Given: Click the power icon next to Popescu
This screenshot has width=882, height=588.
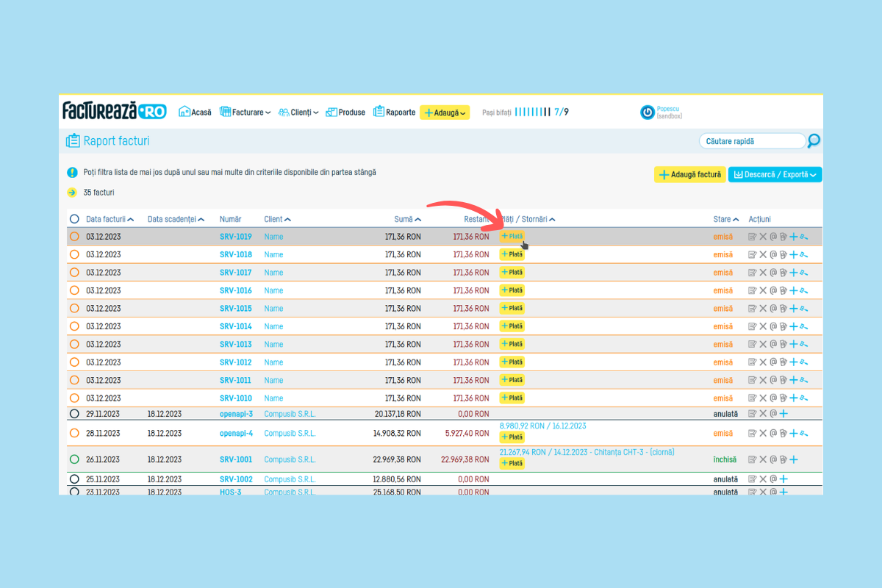Looking at the screenshot, I should click(x=648, y=112).
